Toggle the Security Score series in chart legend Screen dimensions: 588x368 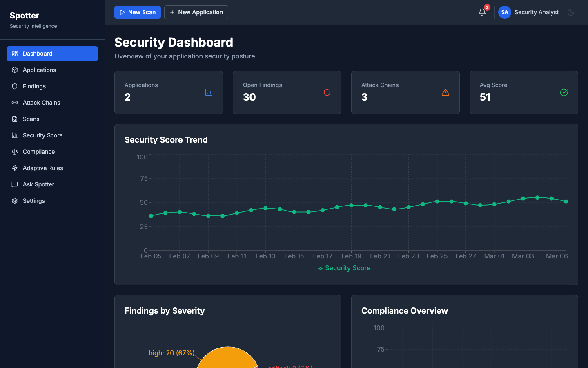(344, 268)
